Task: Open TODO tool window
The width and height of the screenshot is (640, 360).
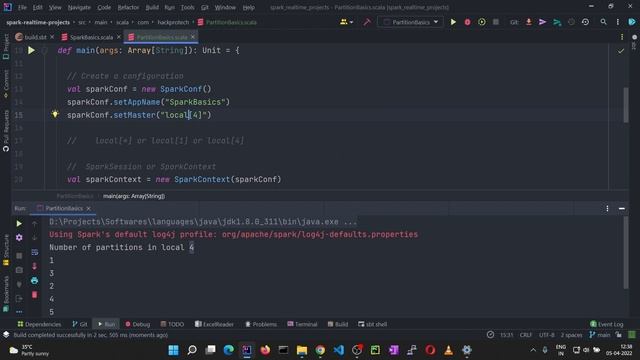Action: 172,324
